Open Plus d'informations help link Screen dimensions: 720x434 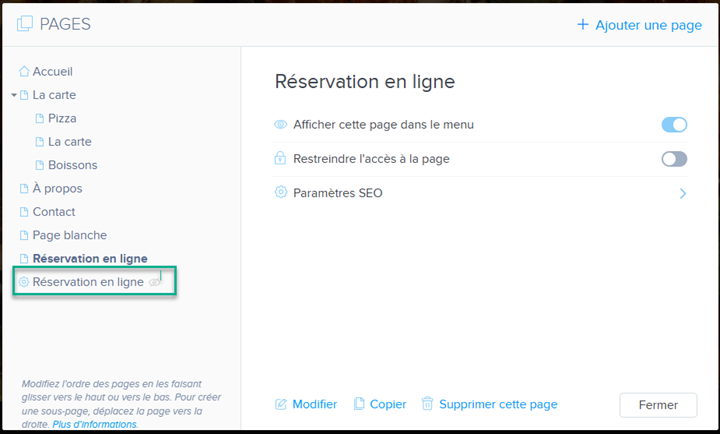pyautogui.click(x=95, y=424)
